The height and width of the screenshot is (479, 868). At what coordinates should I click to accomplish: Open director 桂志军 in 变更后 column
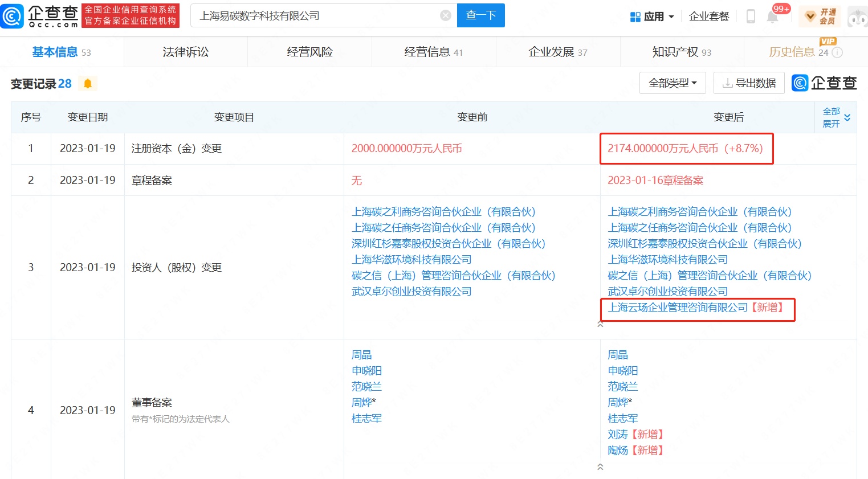[623, 419]
